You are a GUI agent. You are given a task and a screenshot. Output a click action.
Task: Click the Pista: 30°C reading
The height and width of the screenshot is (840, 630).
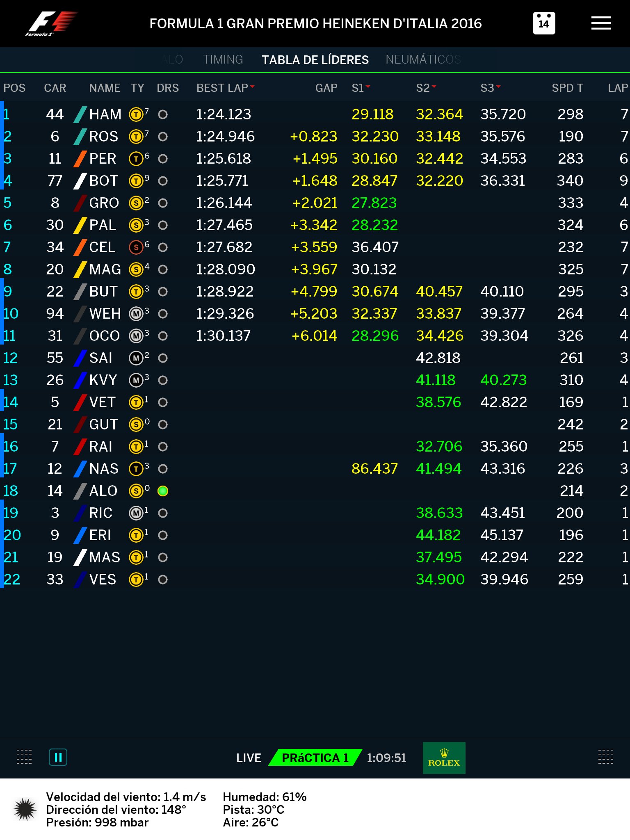pos(253,810)
